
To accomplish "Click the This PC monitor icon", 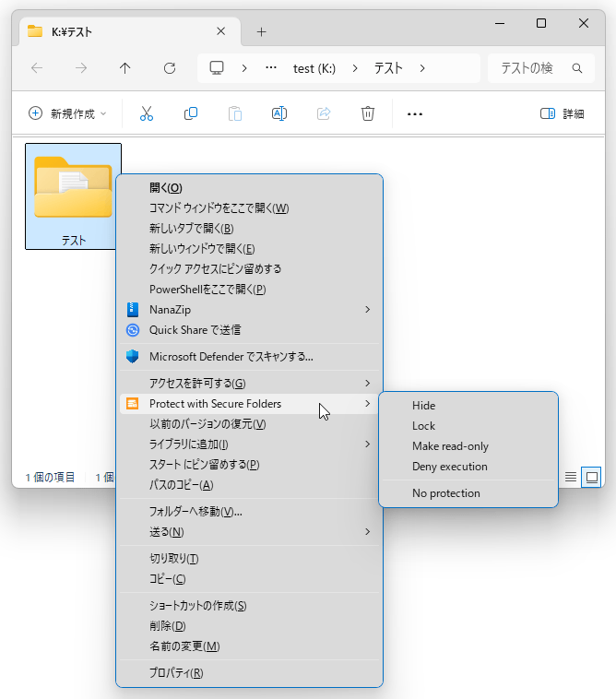I will [217, 67].
